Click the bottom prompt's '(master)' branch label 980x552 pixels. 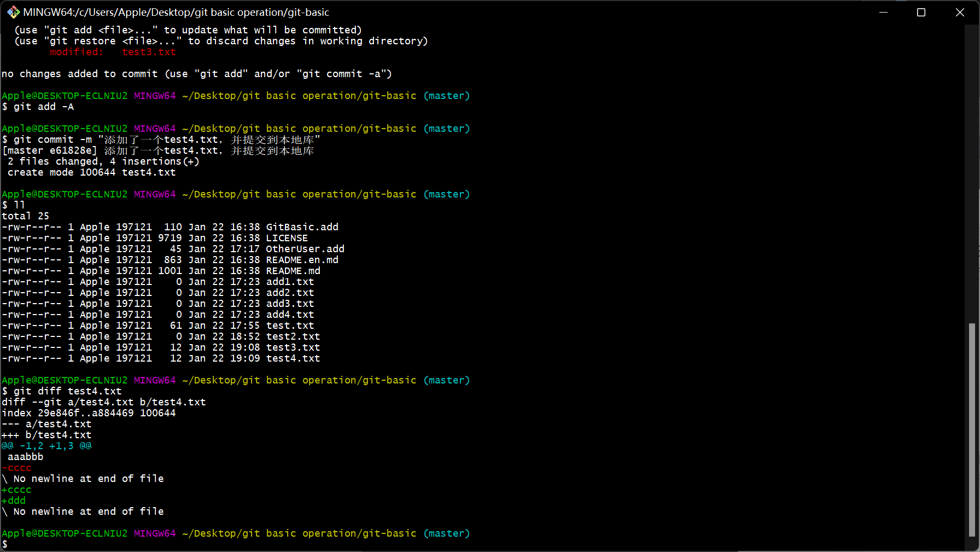447,533
